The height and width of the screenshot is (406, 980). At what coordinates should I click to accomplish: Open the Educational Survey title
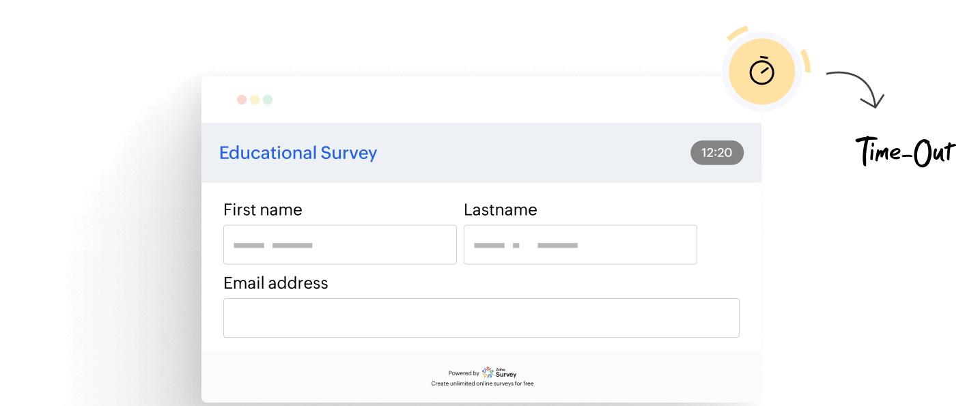(x=298, y=153)
